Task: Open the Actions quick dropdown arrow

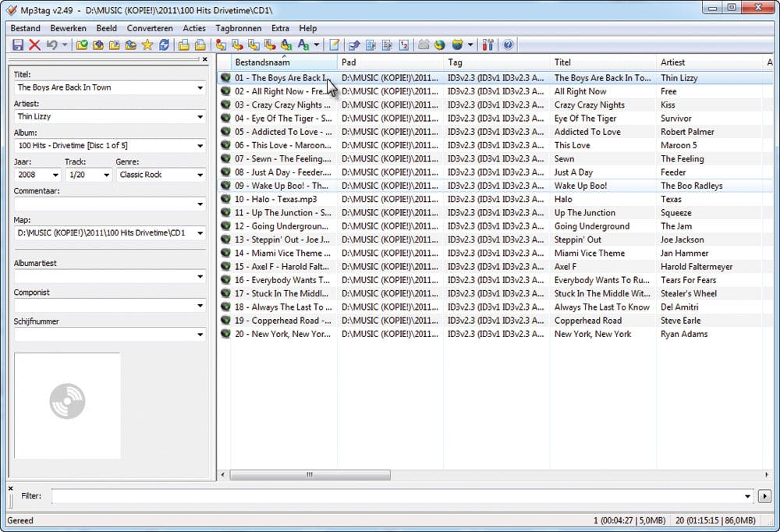Action: click(317, 44)
